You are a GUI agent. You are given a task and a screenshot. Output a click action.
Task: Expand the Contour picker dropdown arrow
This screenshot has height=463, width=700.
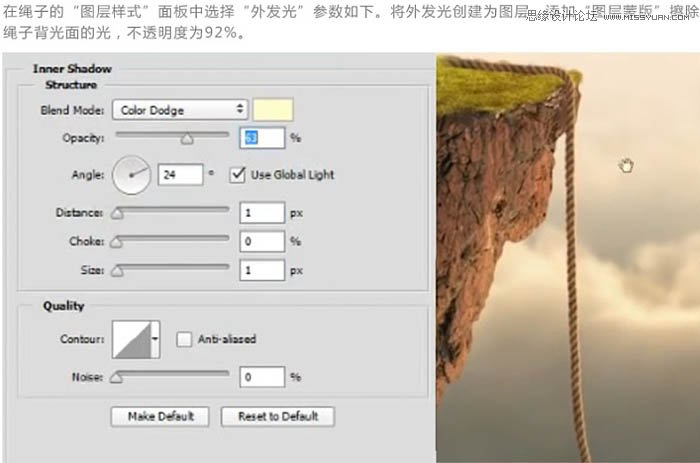point(155,340)
